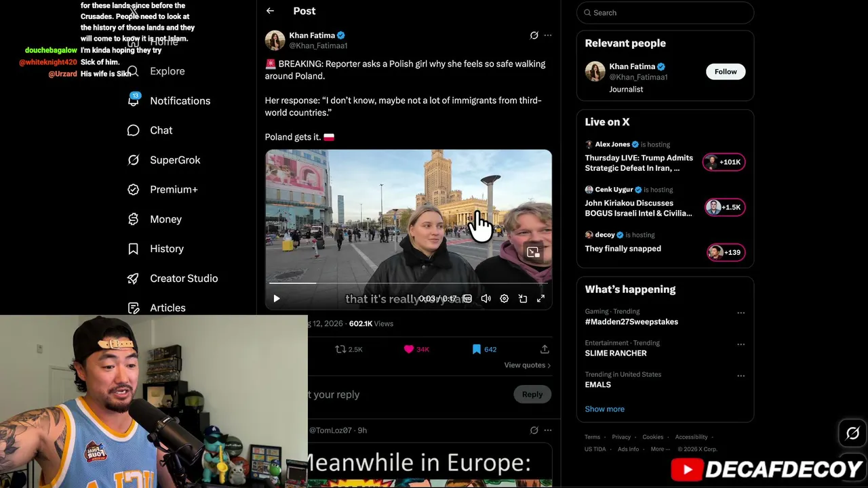Click the History bookmark icon
Image resolution: width=868 pixels, height=488 pixels.
coord(134,249)
